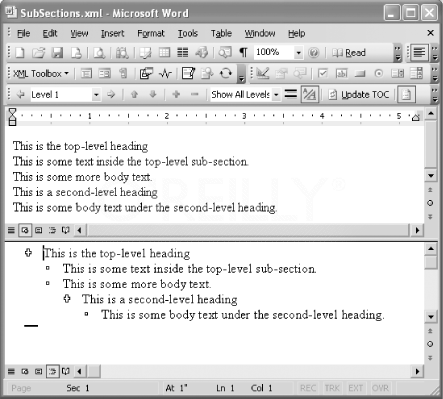Screen dimensions: 443x399
Task: Open the Insert menu
Action: [x=112, y=33]
